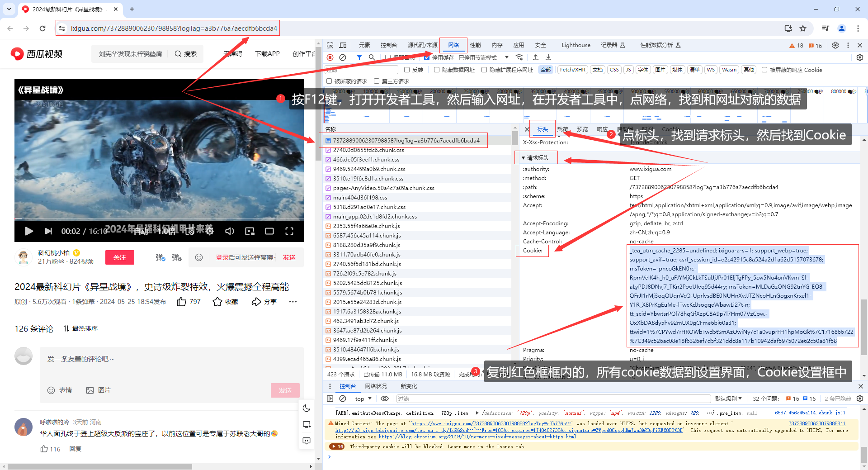Click the red 关注 follow button
This screenshot has width=868, height=470.
[120, 257]
